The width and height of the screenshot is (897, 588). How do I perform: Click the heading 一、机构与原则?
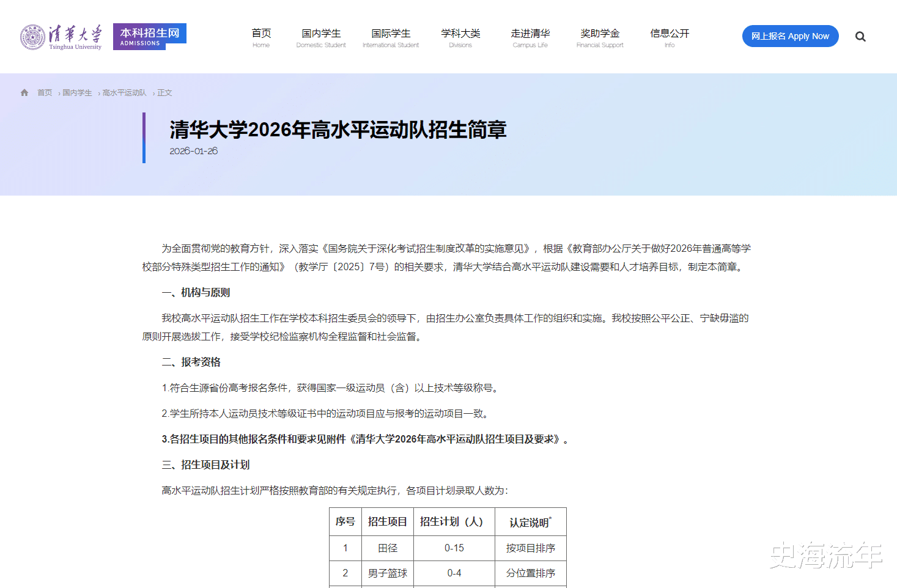(196, 293)
